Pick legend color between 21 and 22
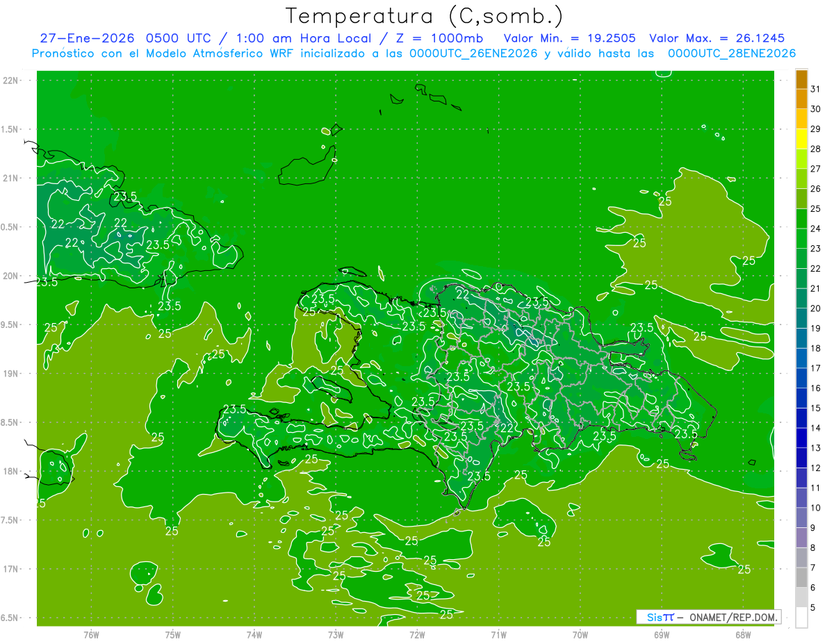834x644 pixels. click(x=801, y=278)
